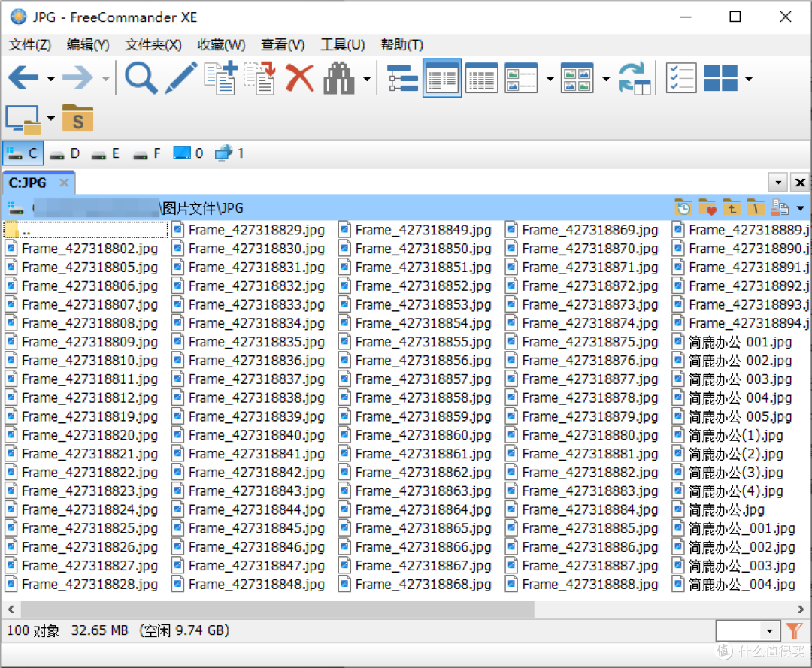Select file Frame_427318840.jpg

[248, 435]
